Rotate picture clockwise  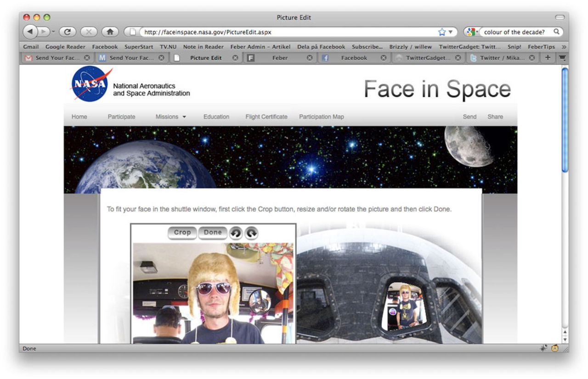[x=251, y=233]
